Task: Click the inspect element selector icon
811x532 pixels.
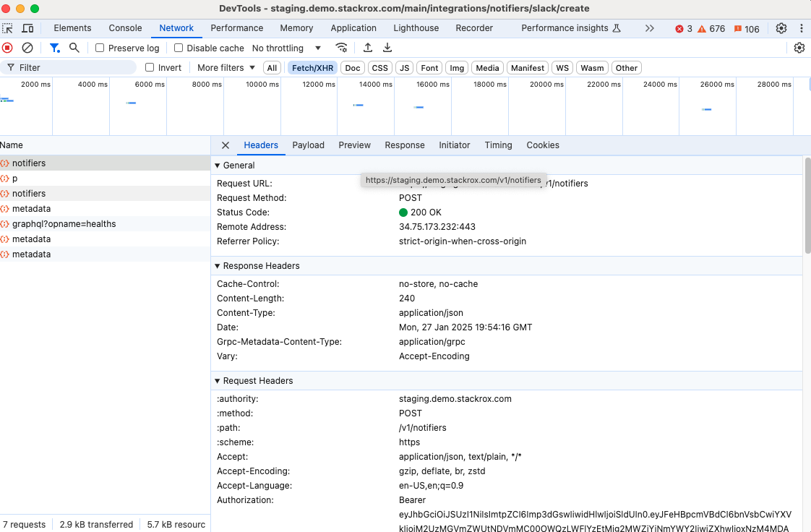Action: pyautogui.click(x=8, y=28)
